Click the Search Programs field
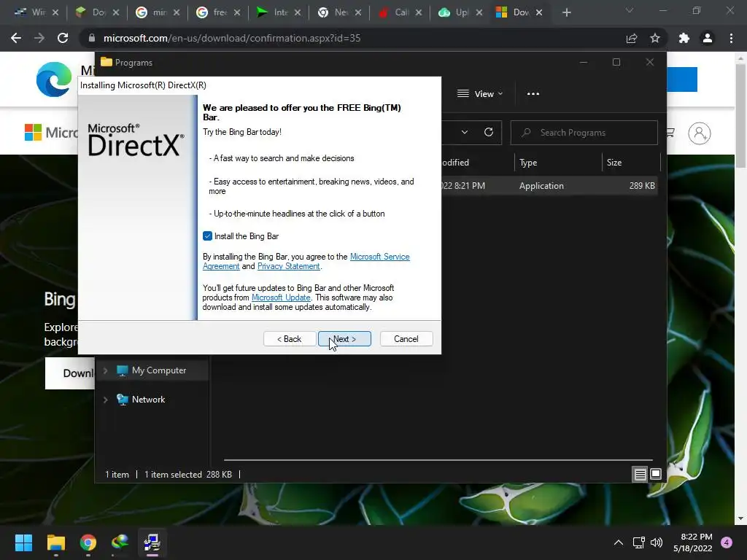Screen dimensions: 747x560 point(584,133)
